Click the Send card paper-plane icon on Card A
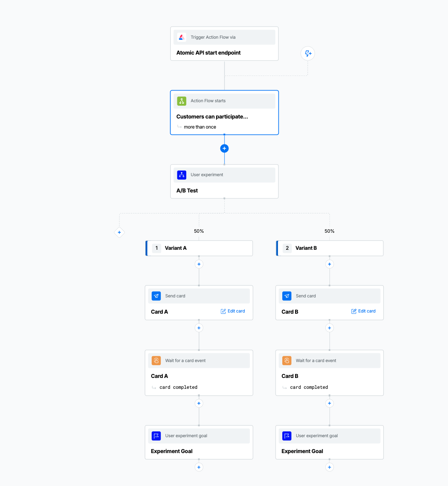 (x=156, y=295)
